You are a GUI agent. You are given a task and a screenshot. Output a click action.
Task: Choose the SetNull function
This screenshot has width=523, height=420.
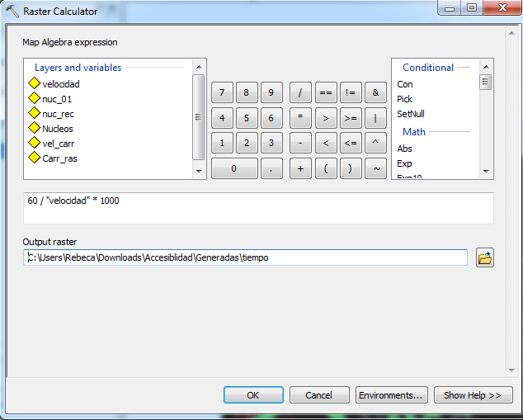(x=411, y=114)
